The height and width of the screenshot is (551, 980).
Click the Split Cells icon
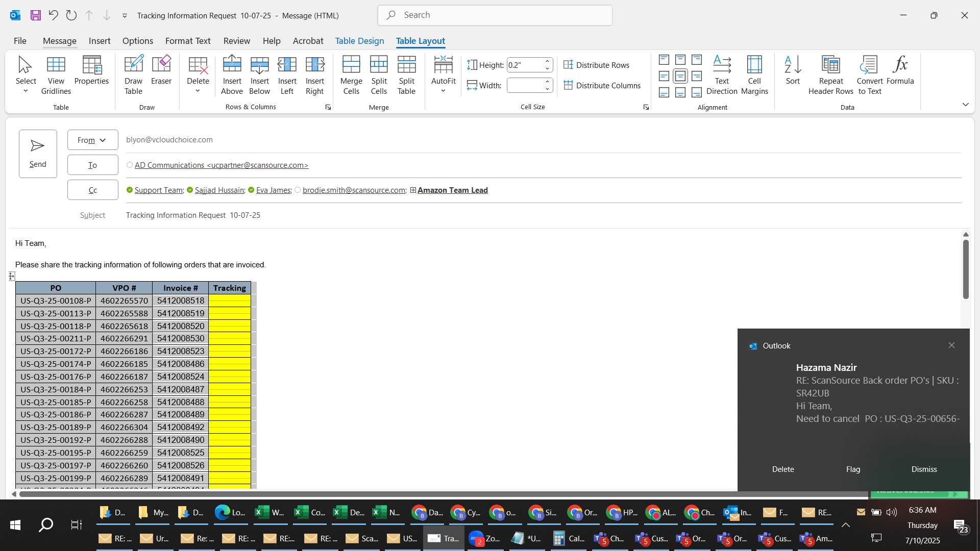click(x=379, y=76)
